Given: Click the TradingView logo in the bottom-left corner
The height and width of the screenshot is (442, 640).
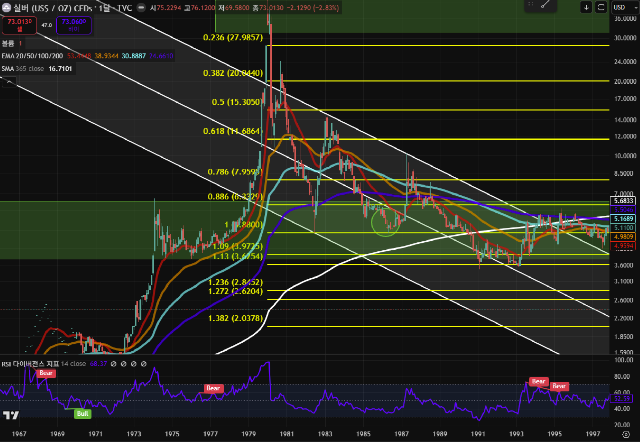Looking at the screenshot, I should [11, 415].
